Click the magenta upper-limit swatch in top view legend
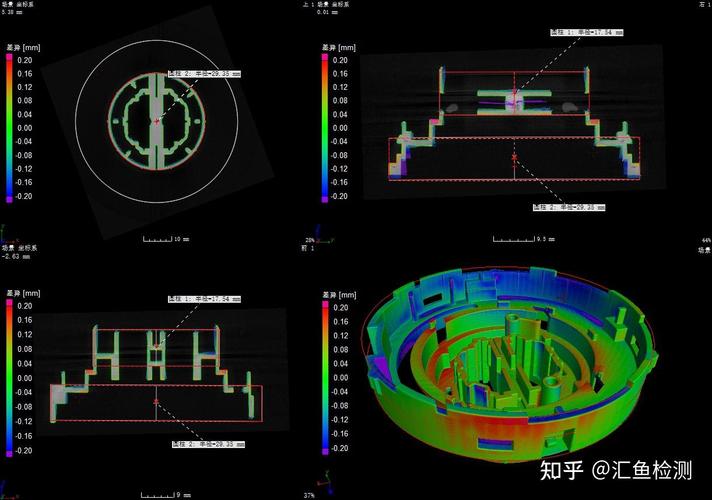712x500 pixels. click(x=9, y=57)
